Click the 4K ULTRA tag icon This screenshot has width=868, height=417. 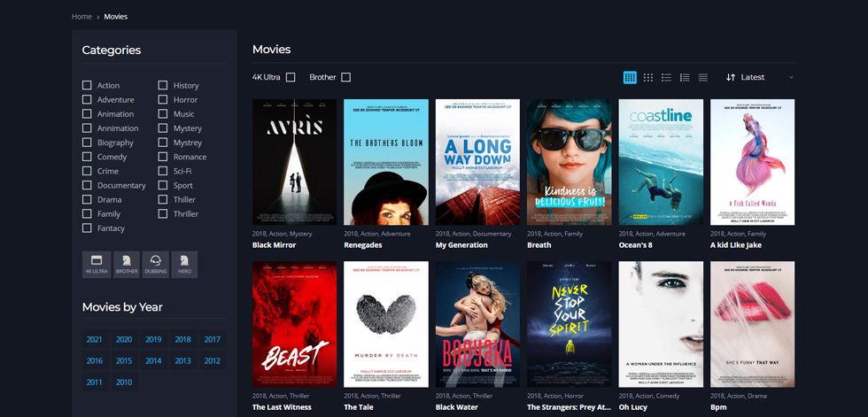97,265
